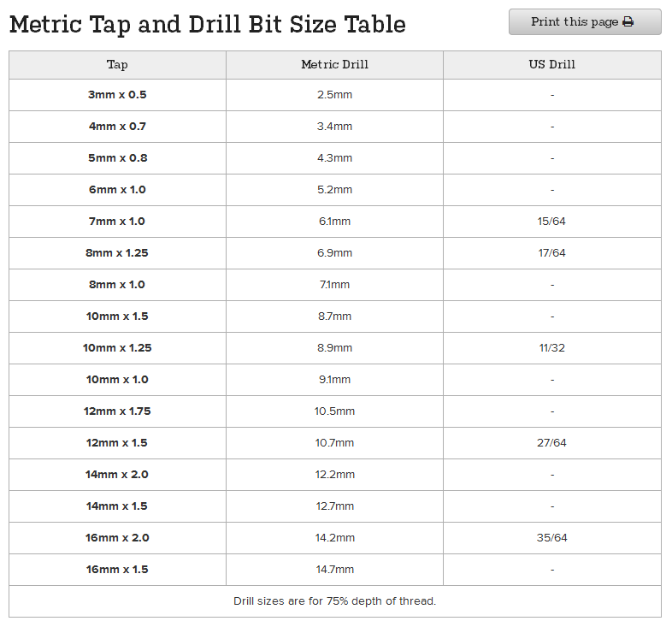The width and height of the screenshot is (672, 627).
Task: Click the 15/64 US drill value
Action: [551, 222]
